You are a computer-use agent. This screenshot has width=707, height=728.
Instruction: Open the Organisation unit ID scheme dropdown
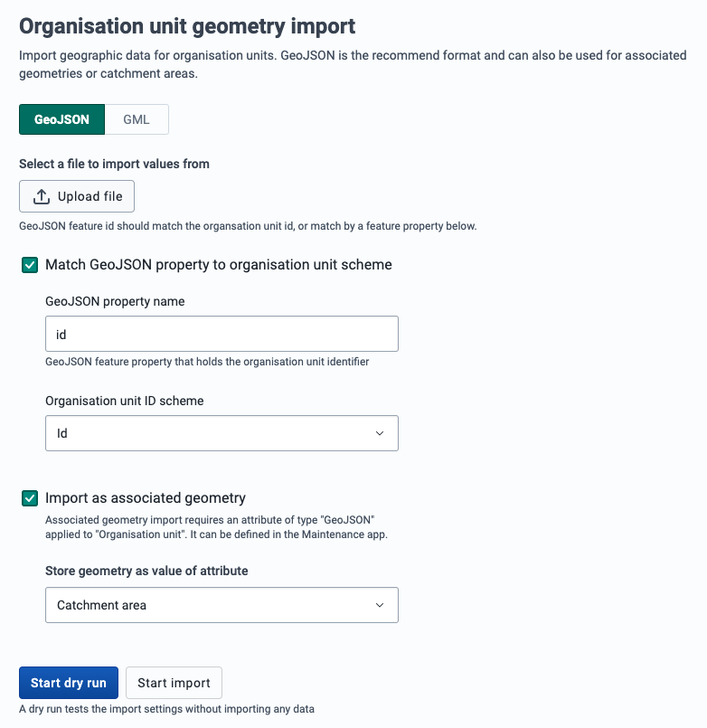[x=222, y=433]
